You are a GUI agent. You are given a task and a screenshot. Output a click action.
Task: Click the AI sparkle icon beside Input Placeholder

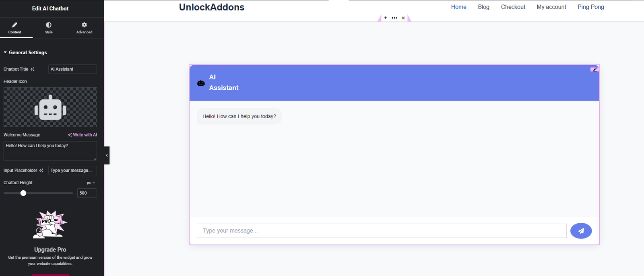tap(41, 171)
